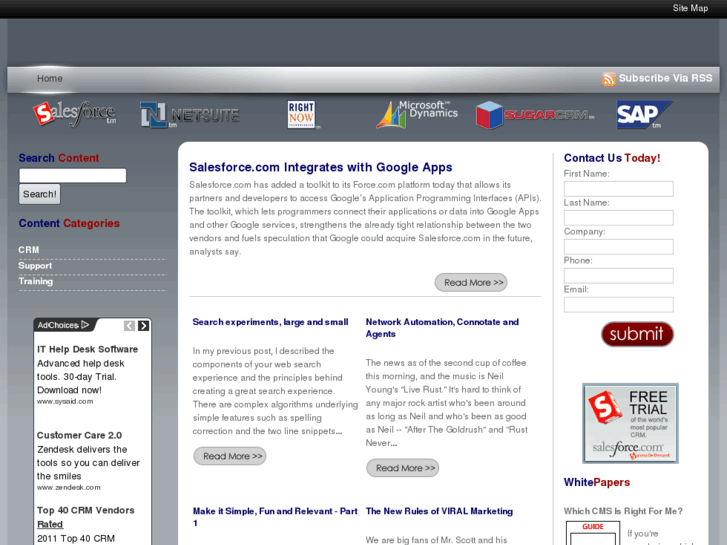Image resolution: width=727 pixels, height=545 pixels.
Task: Click the SAP logo
Action: [644, 115]
